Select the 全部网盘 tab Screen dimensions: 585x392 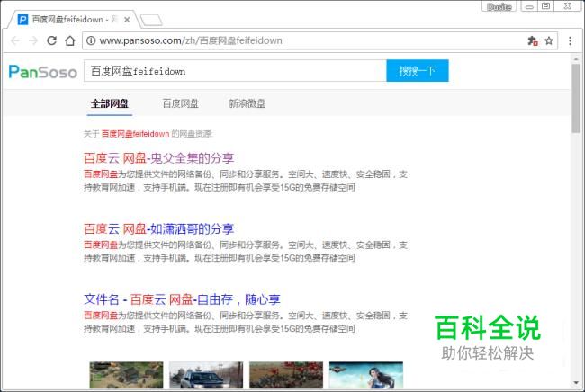tap(110, 103)
